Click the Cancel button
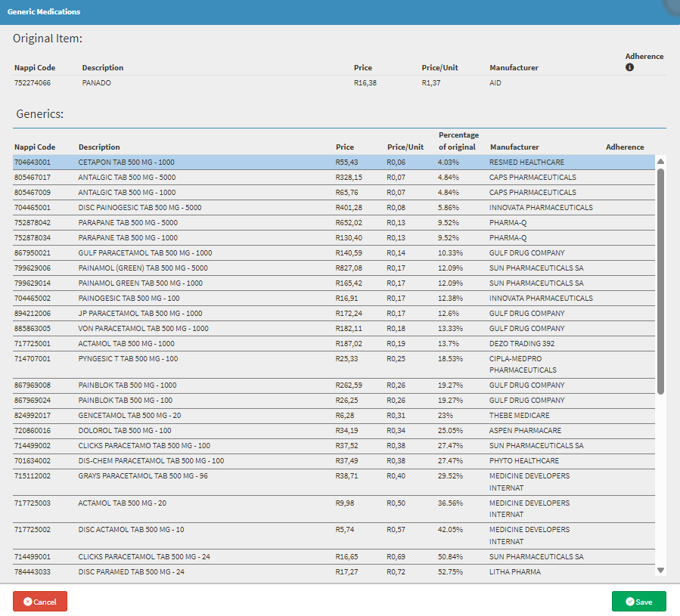Image resolution: width=680 pixels, height=616 pixels. pos(40,602)
